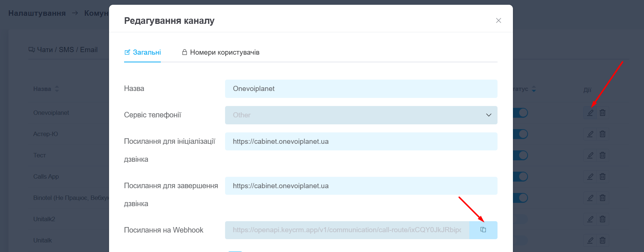Screen dimensions: 644x252
Task: Delete the Binotel channel via trash icon
Action: coord(603,198)
